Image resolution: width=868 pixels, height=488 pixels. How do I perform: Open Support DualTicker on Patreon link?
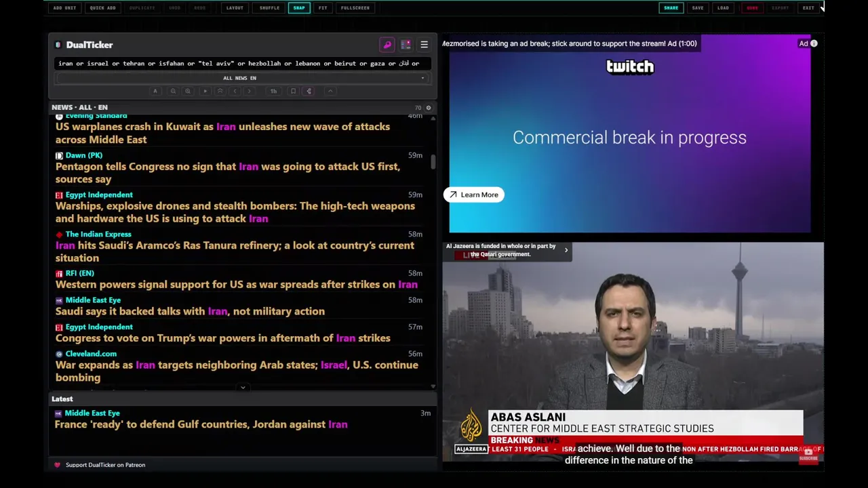[x=105, y=465]
